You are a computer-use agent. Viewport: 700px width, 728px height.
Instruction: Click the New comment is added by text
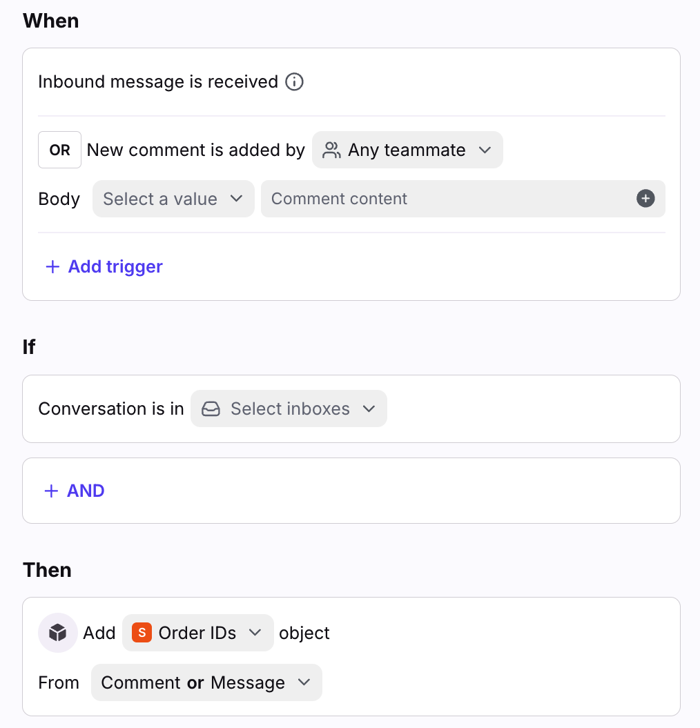pyautogui.click(x=196, y=150)
